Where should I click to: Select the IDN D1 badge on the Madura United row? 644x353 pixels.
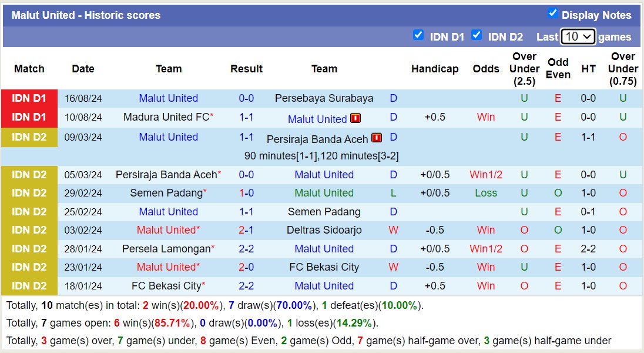29,116
